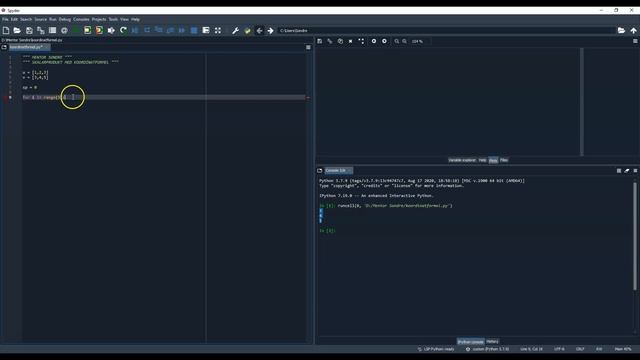Browse for a working directory
Screen dimensions: 640x360
[x=621, y=30]
